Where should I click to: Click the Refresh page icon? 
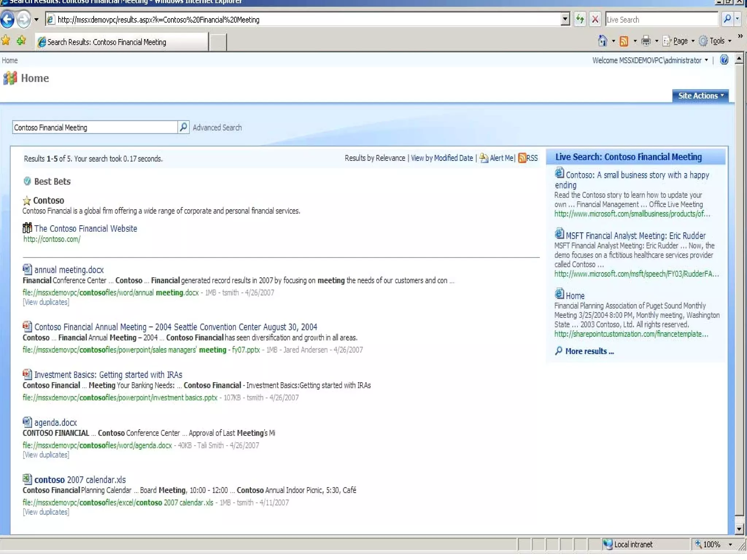click(580, 19)
